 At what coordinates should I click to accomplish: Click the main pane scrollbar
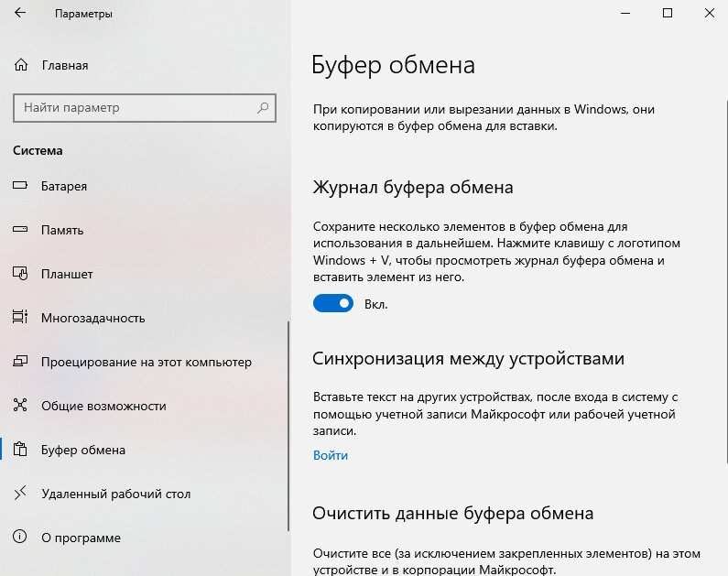click(726, 281)
